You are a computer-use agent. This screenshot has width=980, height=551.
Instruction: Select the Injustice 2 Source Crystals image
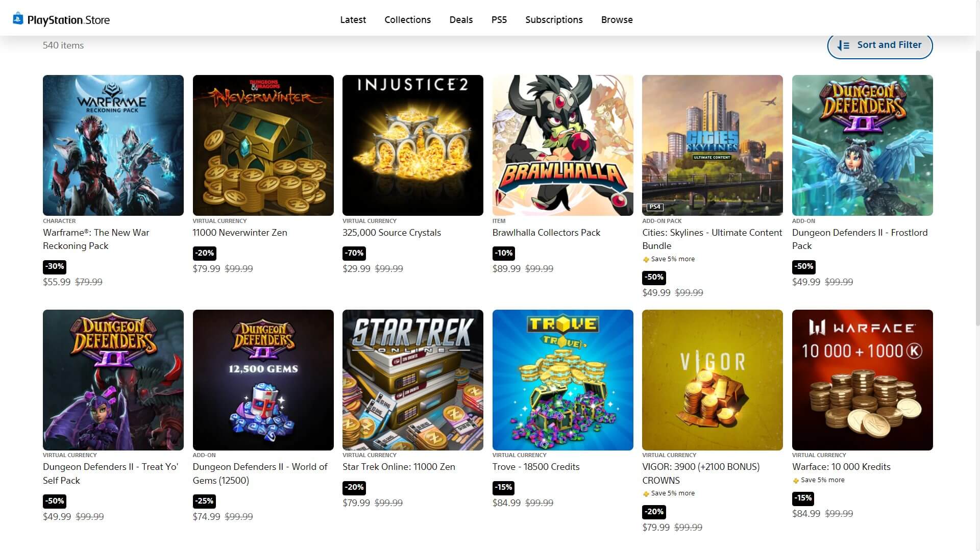[412, 145]
